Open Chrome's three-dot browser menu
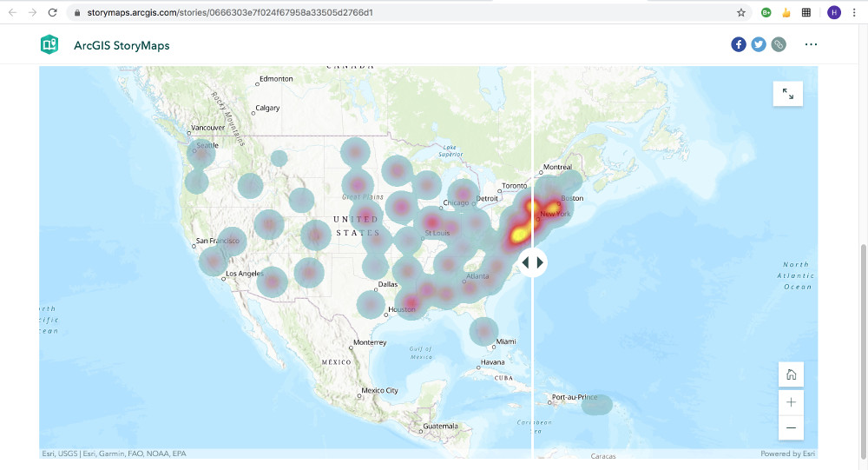The image size is (868, 470). (855, 13)
